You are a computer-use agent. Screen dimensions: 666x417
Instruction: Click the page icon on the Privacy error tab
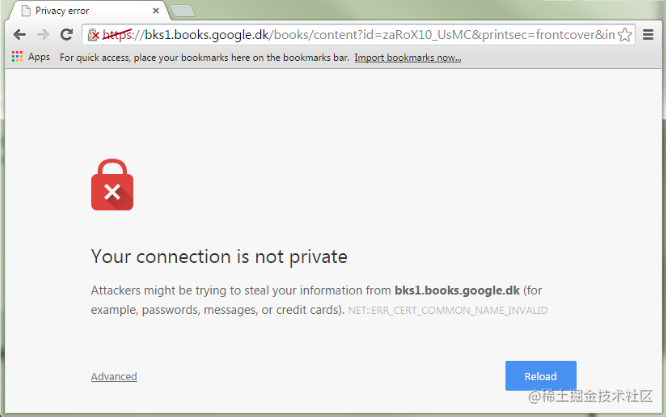coord(26,11)
